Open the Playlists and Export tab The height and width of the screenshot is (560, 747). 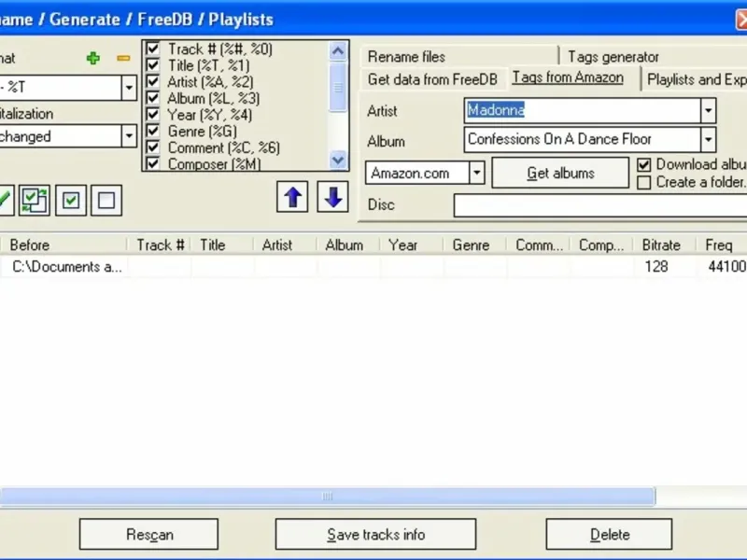[x=697, y=79]
